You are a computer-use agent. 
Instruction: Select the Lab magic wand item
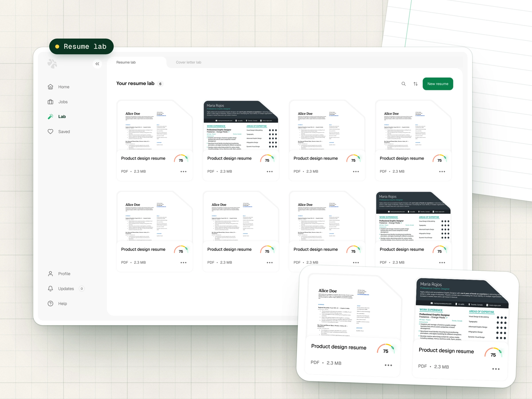(x=57, y=117)
